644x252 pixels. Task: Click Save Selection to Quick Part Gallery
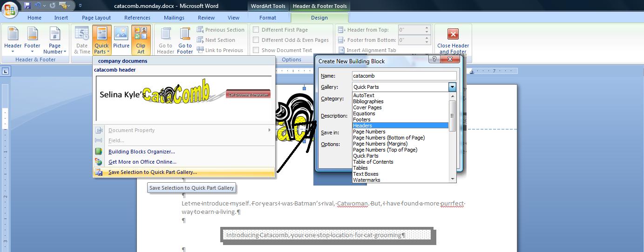coord(183,172)
